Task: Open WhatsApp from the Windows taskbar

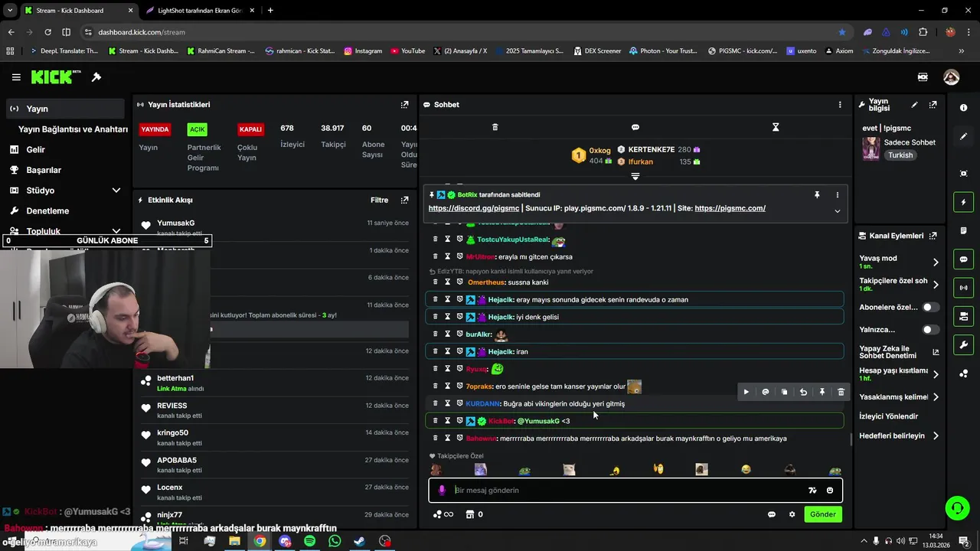Action: [335, 541]
